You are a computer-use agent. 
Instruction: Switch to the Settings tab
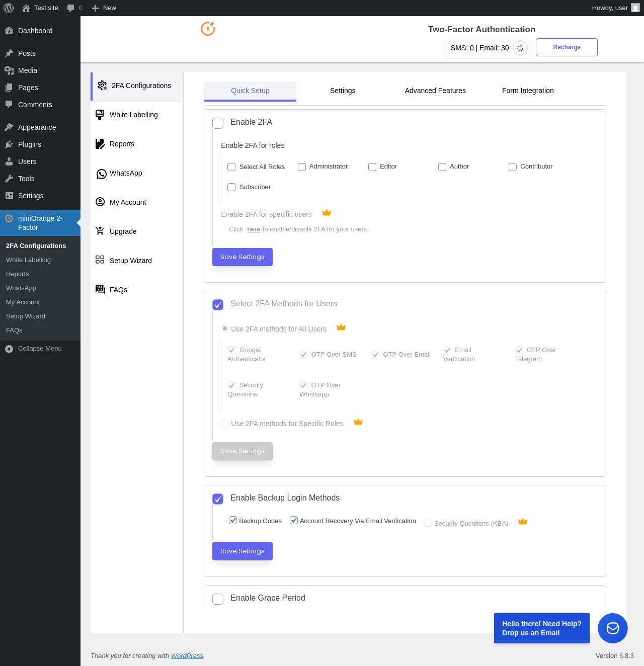[x=343, y=91]
